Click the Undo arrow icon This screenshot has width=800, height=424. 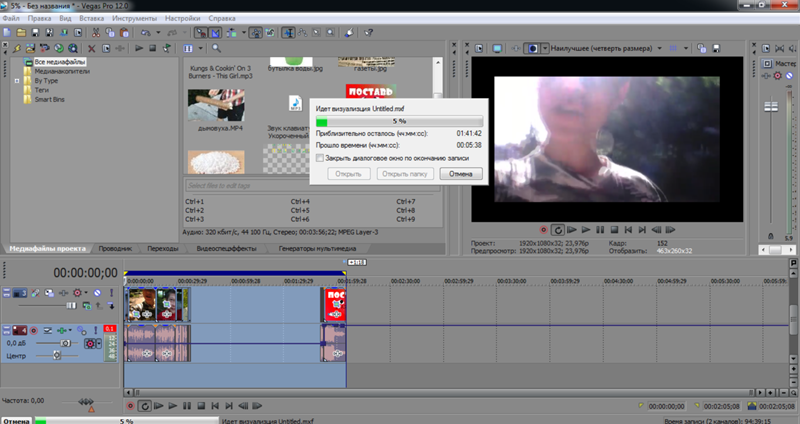(x=146, y=33)
